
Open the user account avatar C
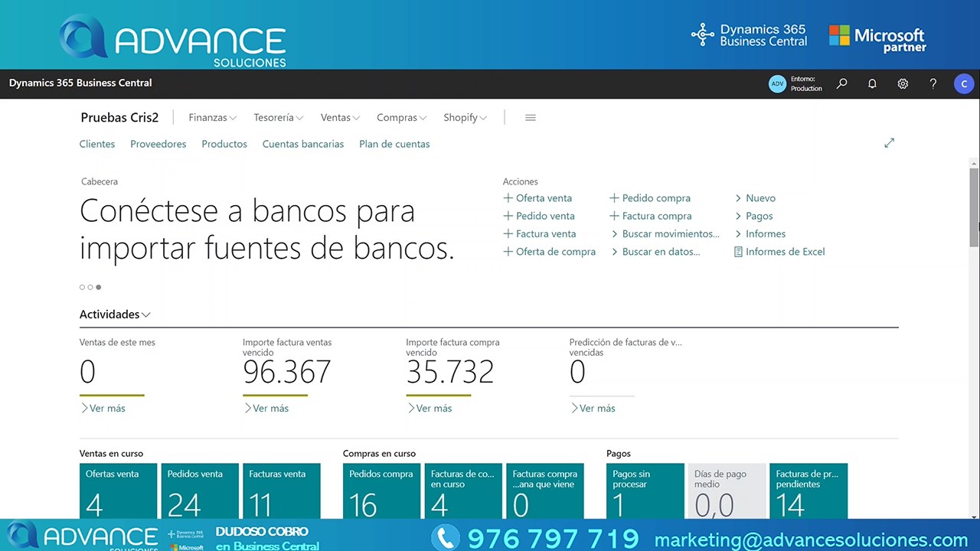click(x=963, y=83)
